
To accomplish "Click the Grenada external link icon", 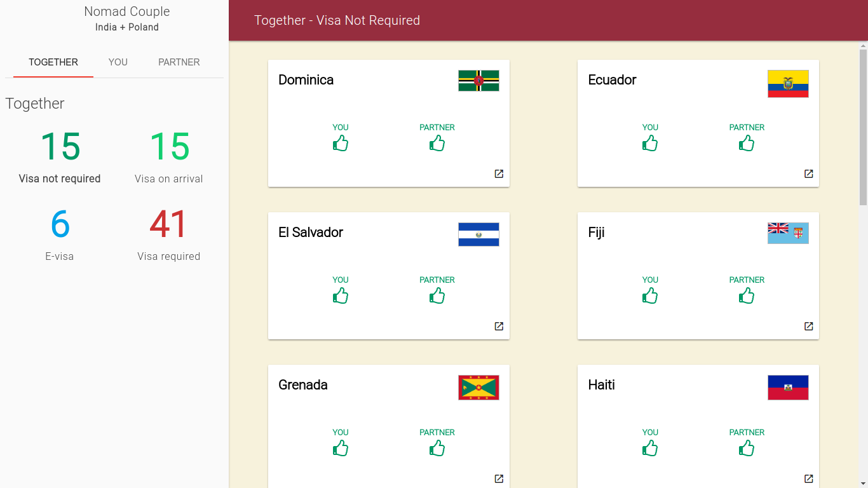I will 499,478.
